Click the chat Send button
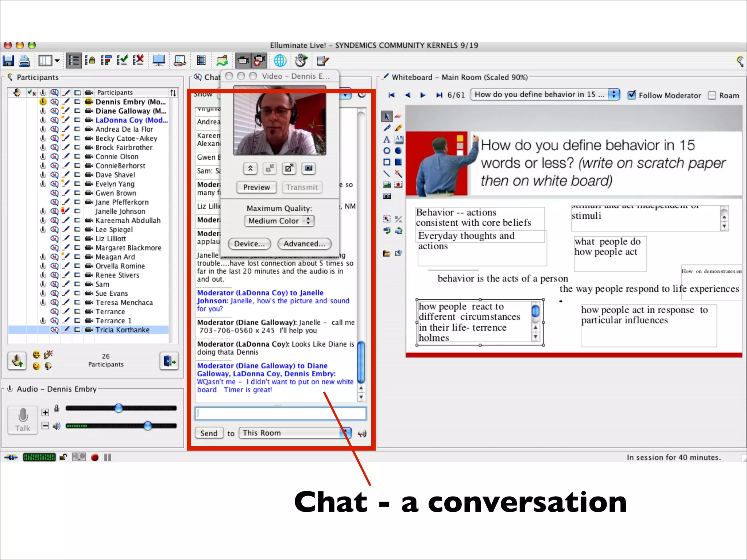The width and height of the screenshot is (747, 560). [x=209, y=433]
